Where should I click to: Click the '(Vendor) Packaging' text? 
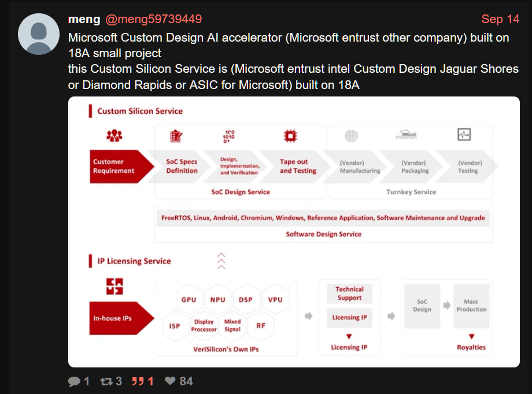pos(415,167)
